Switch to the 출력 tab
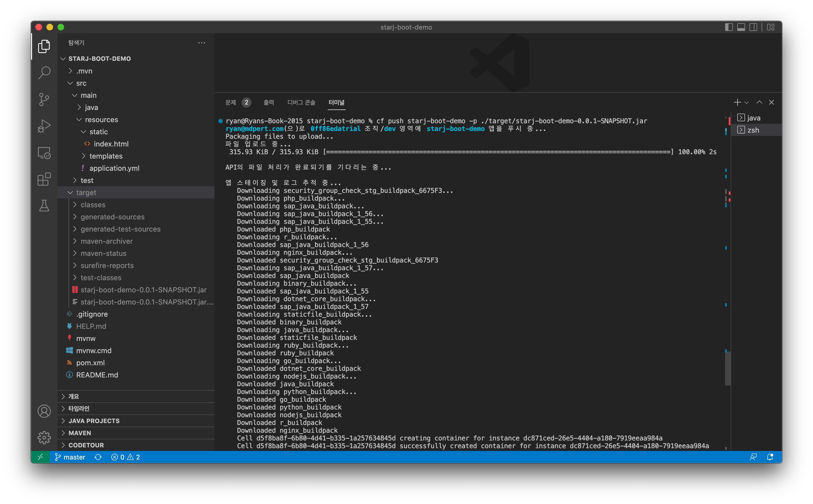This screenshot has height=504, width=813. point(268,102)
